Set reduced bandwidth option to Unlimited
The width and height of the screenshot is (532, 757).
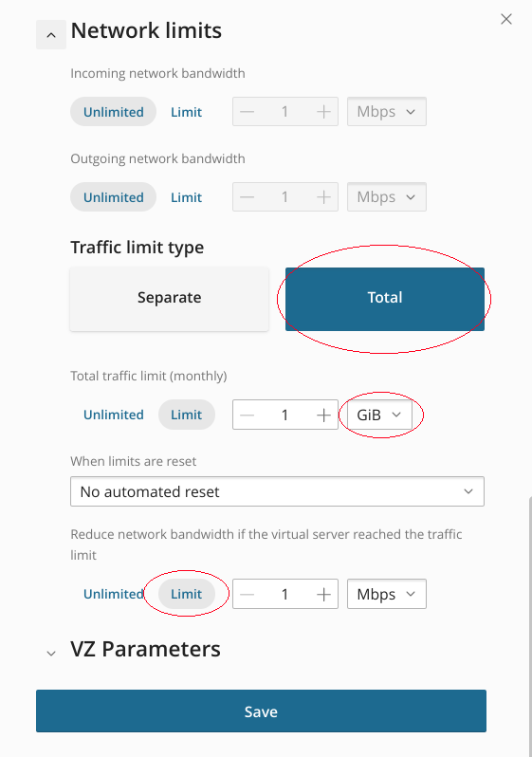coord(114,594)
